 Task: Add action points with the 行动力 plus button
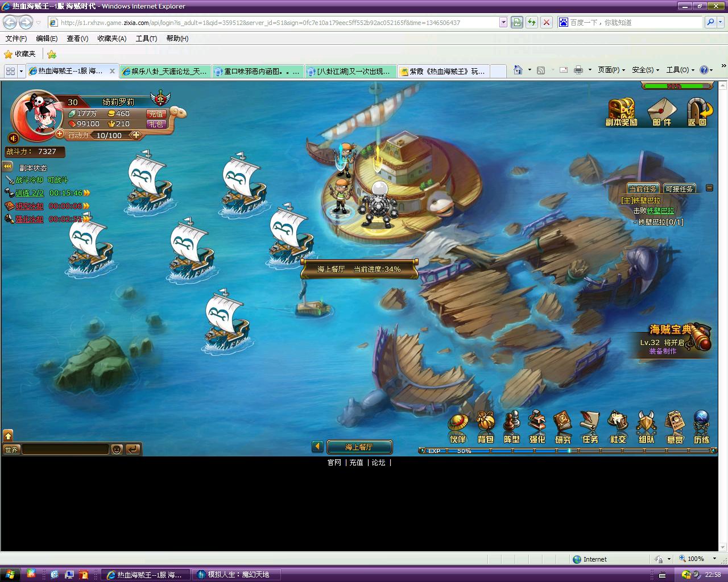click(136, 135)
